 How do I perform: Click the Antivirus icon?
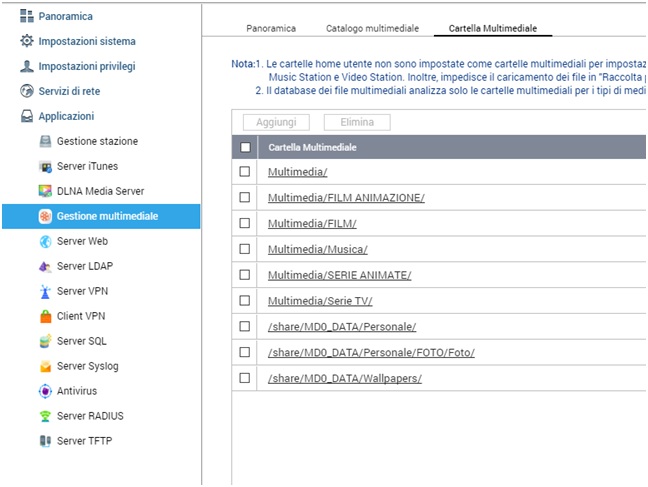click(x=45, y=391)
